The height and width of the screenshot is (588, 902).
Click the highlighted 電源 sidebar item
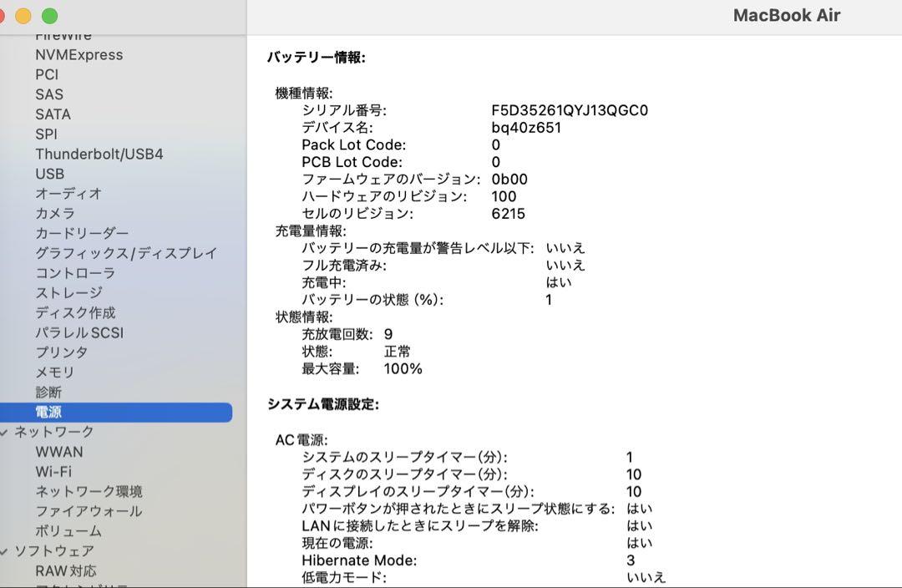pyautogui.click(x=116, y=412)
